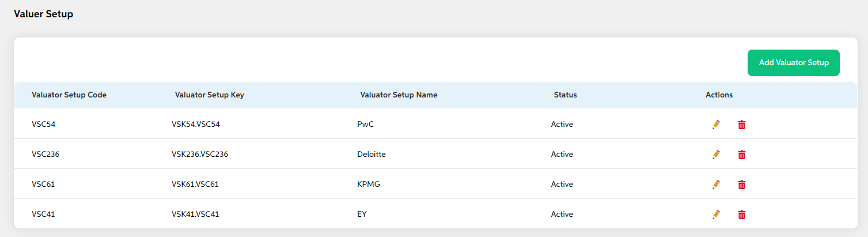This screenshot has width=868, height=237.
Task: Select key cell VSK41.VSC41
Action: 195,214
